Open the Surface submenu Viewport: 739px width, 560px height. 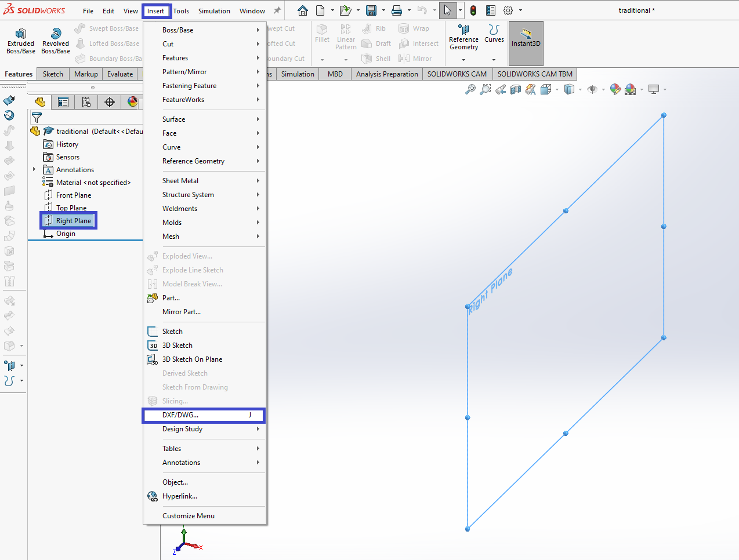[x=205, y=119]
